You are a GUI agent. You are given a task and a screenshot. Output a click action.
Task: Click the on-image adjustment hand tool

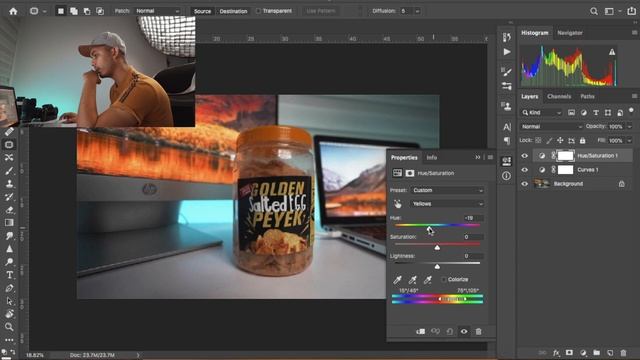[398, 204]
